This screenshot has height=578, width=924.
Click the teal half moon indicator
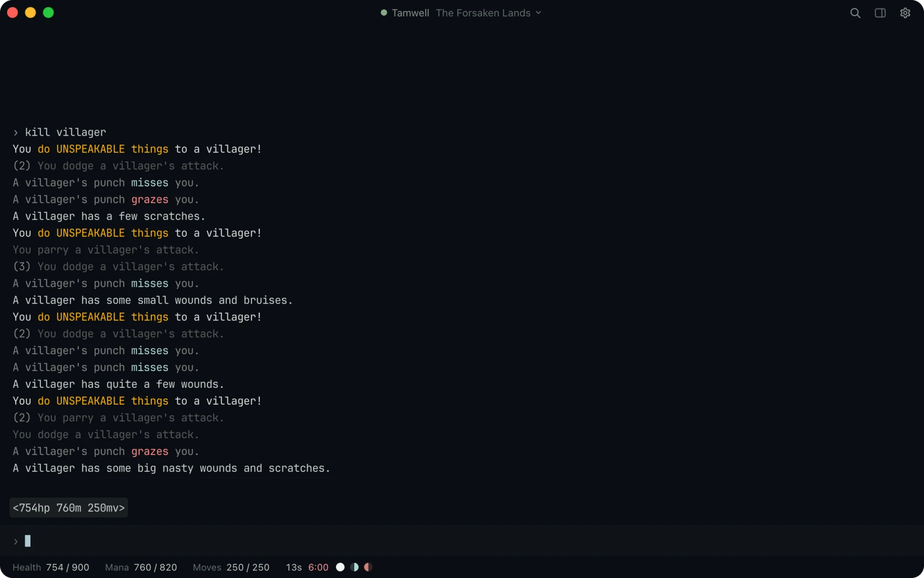[x=354, y=567]
